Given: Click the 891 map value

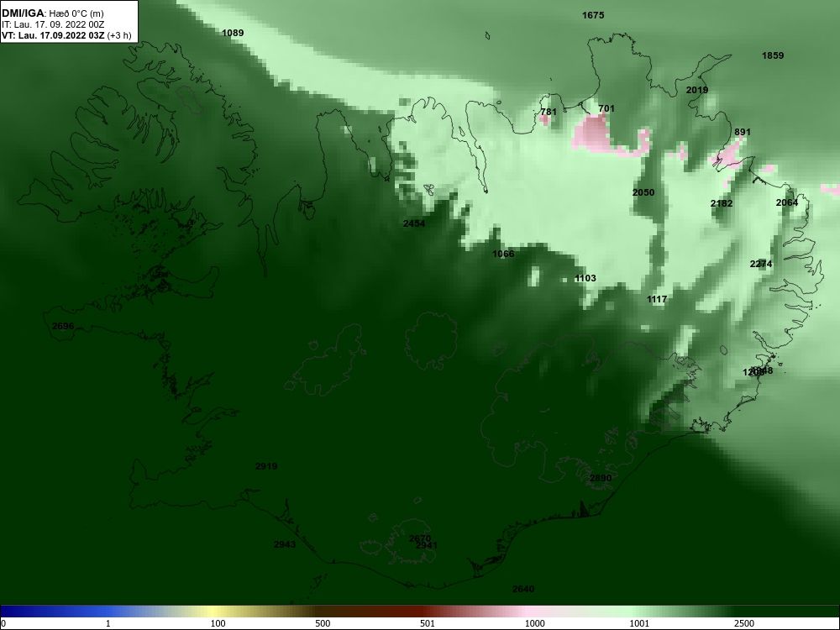Looking at the screenshot, I should click(743, 133).
